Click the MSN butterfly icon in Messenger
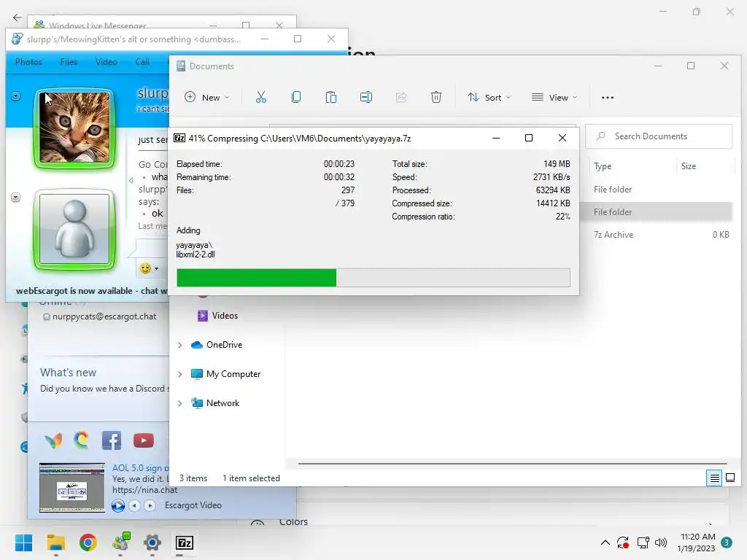Image resolution: width=747 pixels, height=560 pixels. tap(53, 441)
